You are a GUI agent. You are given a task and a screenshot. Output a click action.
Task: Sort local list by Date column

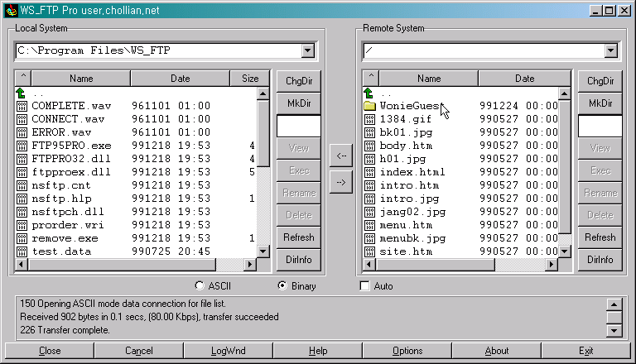(x=180, y=79)
